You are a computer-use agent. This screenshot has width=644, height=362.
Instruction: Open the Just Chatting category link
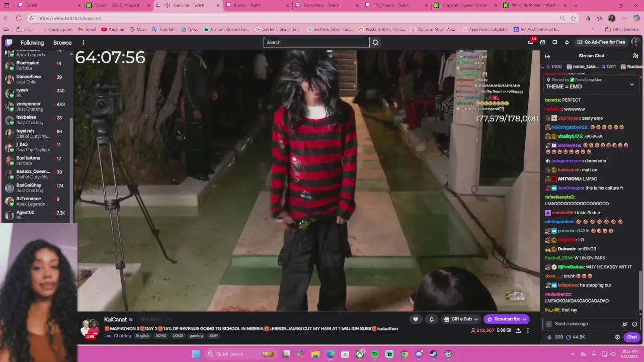point(117,336)
